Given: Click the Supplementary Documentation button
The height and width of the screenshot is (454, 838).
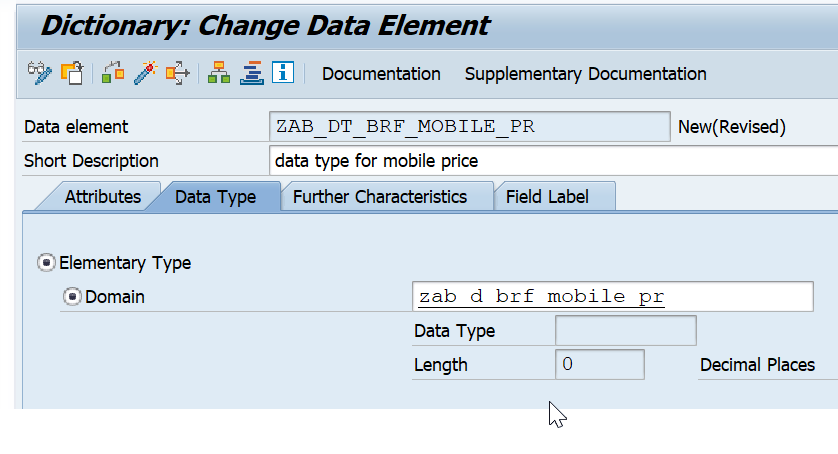Looking at the screenshot, I should [586, 74].
